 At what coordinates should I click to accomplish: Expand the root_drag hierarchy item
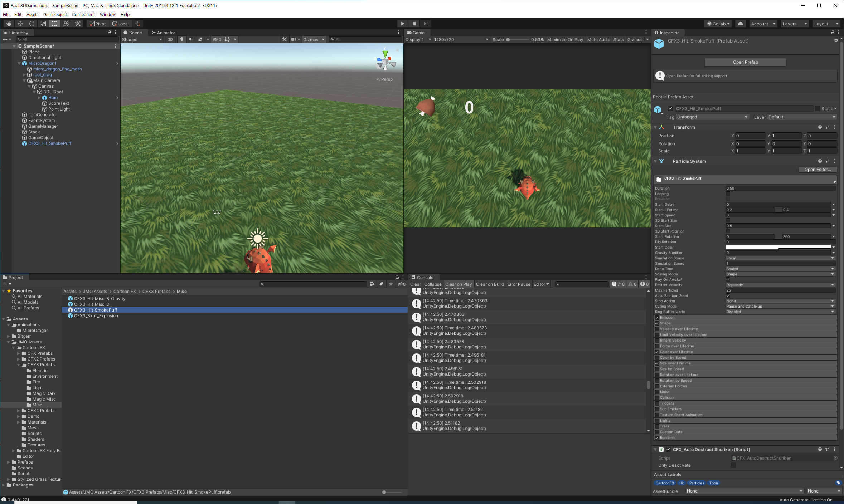[24, 75]
